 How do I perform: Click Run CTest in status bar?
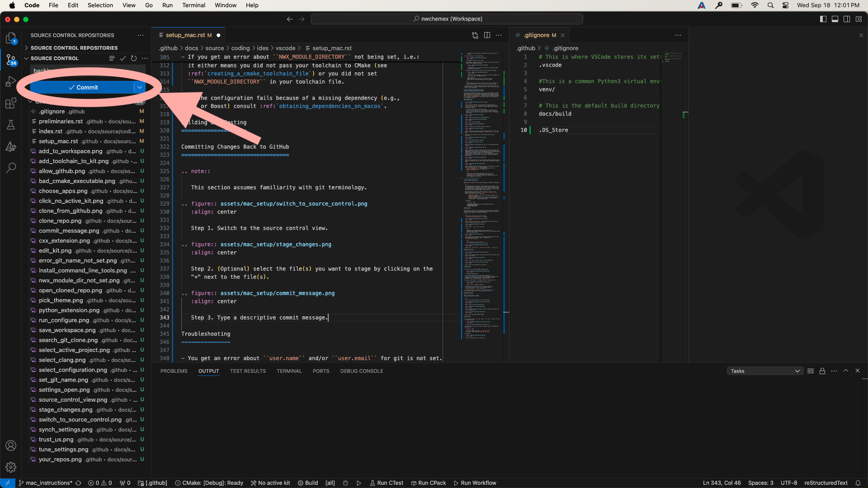387,483
